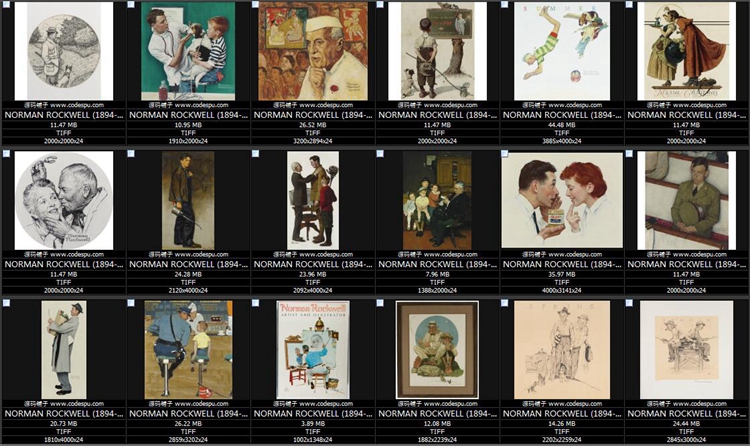Screen dimensions: 750x446
Task: Click the 3885x4000x24 dimensions text
Action: (x=562, y=141)
